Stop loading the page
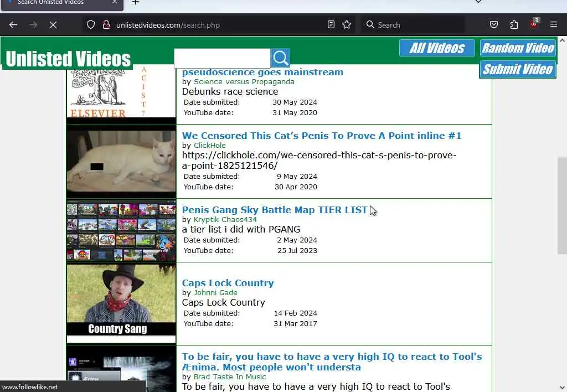 click(53, 25)
